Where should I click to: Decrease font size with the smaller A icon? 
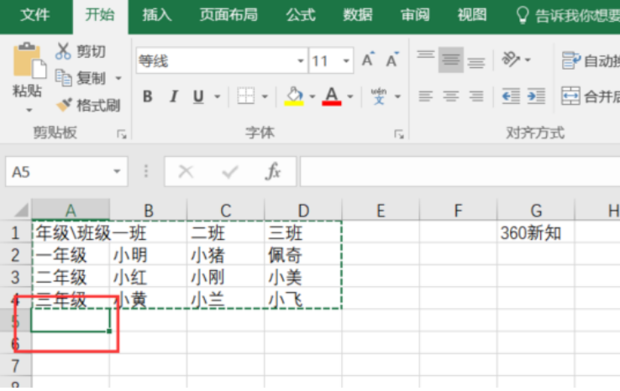click(x=392, y=60)
